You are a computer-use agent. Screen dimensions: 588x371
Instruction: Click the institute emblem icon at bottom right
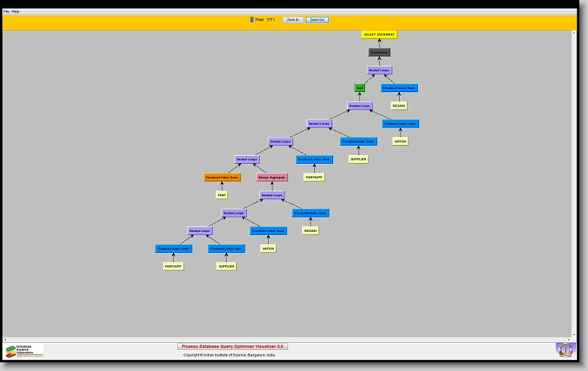[x=564, y=350]
